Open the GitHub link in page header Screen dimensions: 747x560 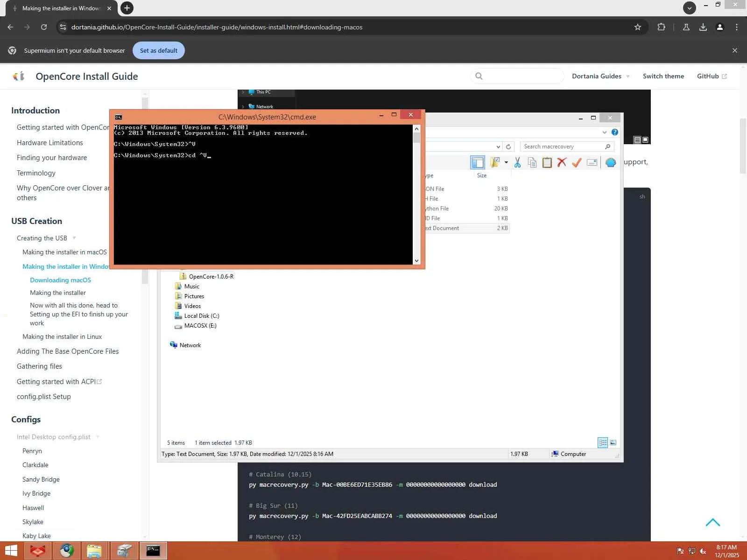click(712, 76)
